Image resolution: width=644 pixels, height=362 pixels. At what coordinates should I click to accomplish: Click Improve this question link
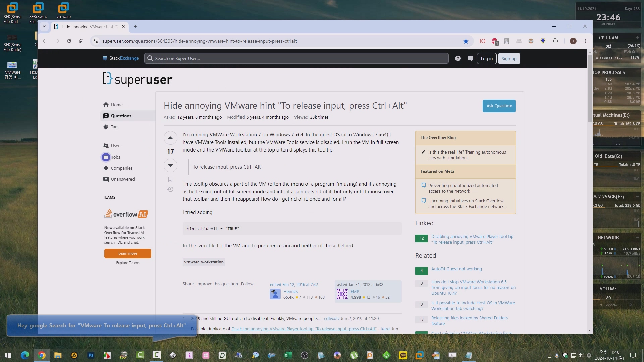217,284
